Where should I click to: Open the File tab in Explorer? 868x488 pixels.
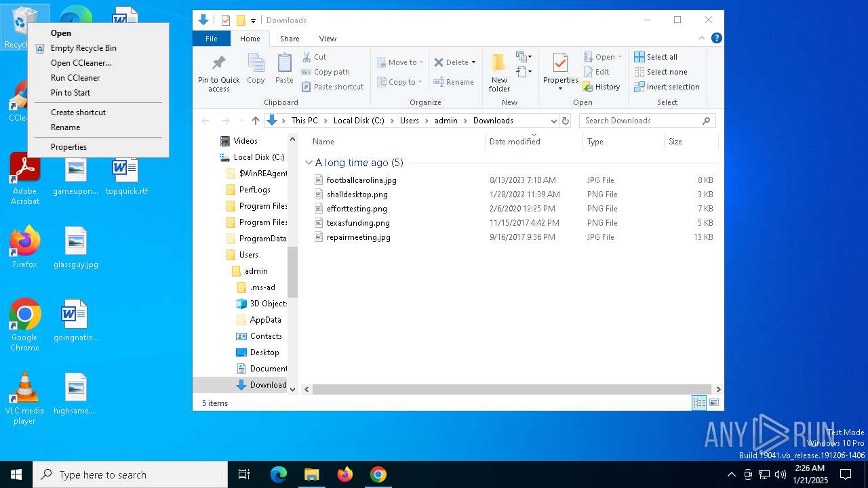pos(212,39)
